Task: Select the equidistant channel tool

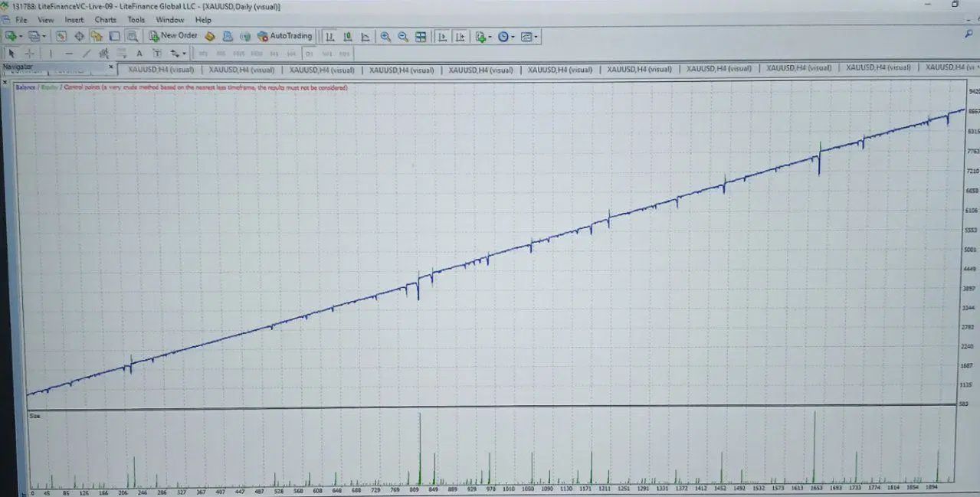Action: [104, 54]
